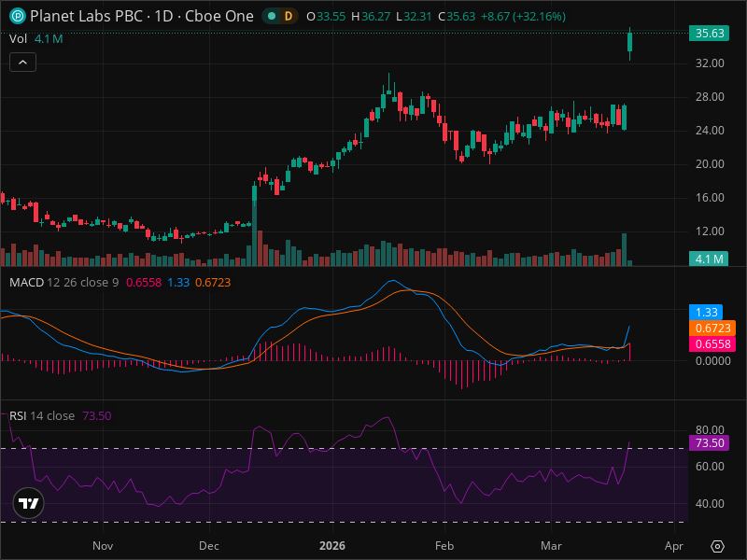Click the open value O33.55

326,17
